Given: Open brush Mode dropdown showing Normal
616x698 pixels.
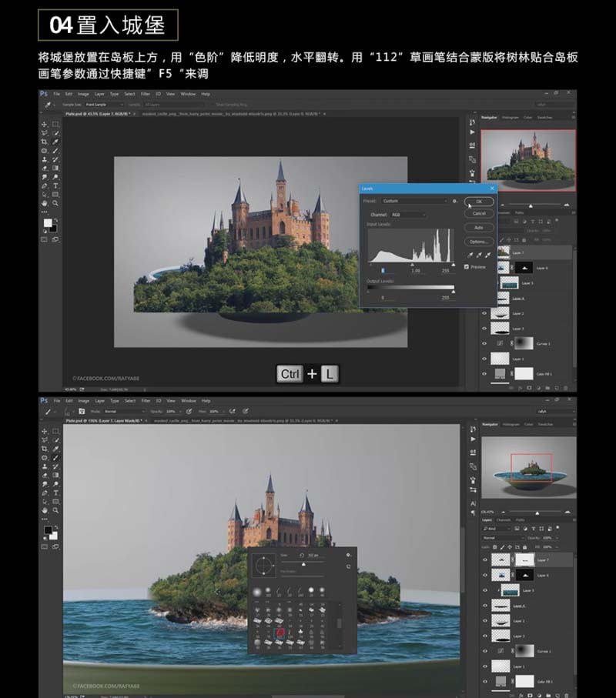Looking at the screenshot, I should click(x=126, y=411).
